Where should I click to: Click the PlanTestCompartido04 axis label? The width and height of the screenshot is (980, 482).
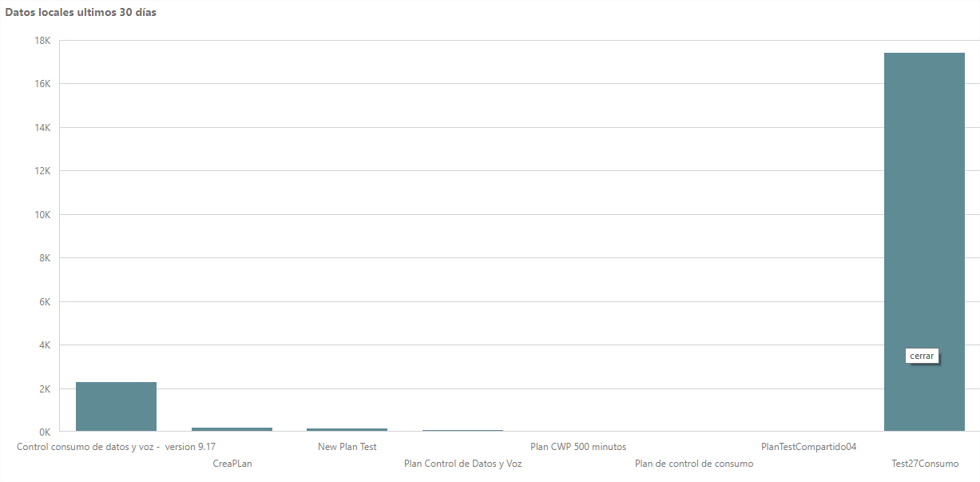coord(809,447)
